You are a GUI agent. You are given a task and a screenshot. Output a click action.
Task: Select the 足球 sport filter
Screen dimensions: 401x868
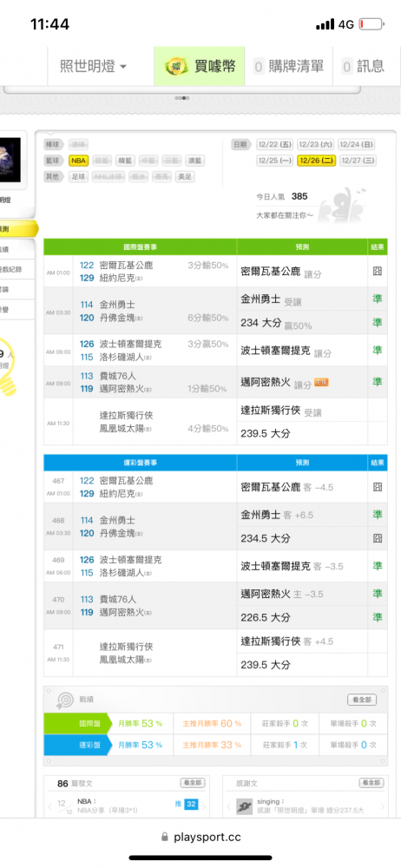(x=79, y=177)
